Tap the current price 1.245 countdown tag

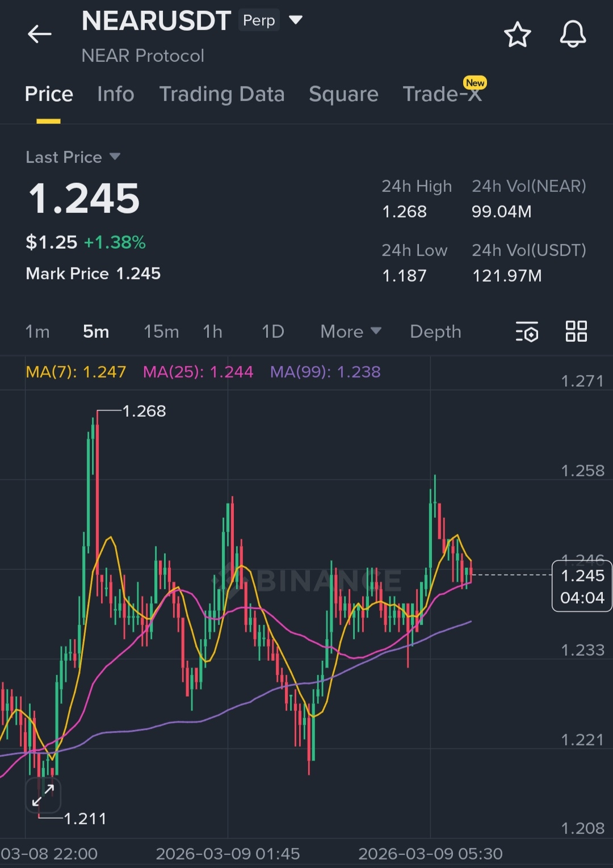pos(582,586)
